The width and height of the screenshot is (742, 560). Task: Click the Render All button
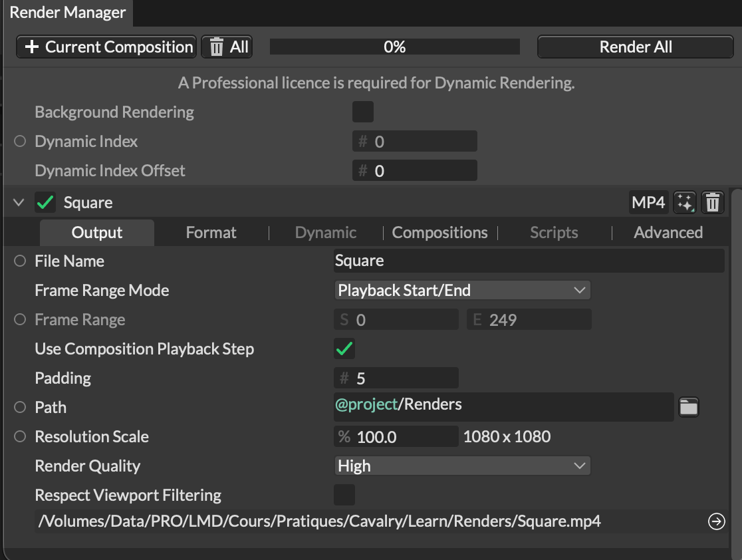point(635,47)
